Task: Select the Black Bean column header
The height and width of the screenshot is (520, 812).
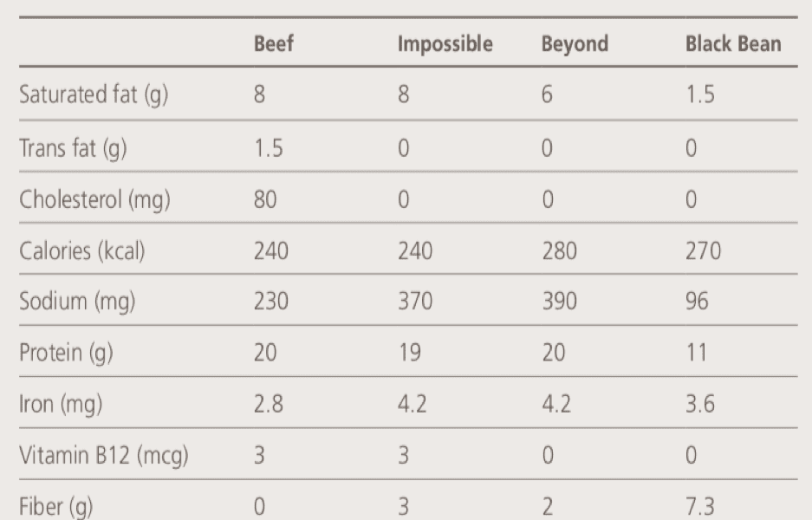Action: point(733,43)
